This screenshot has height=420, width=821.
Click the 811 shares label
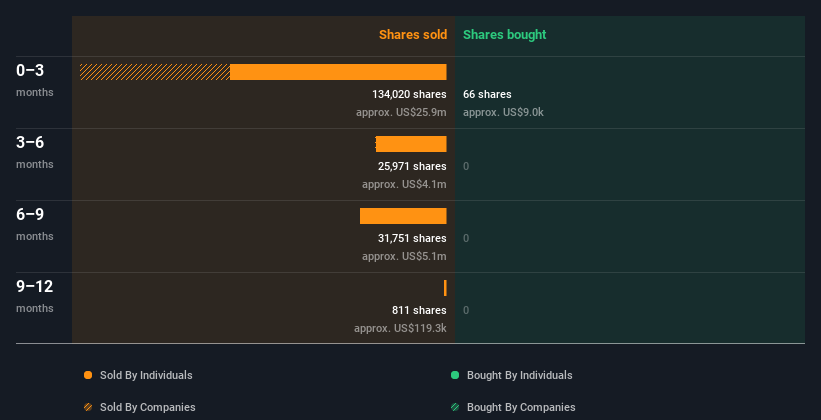[419, 310]
